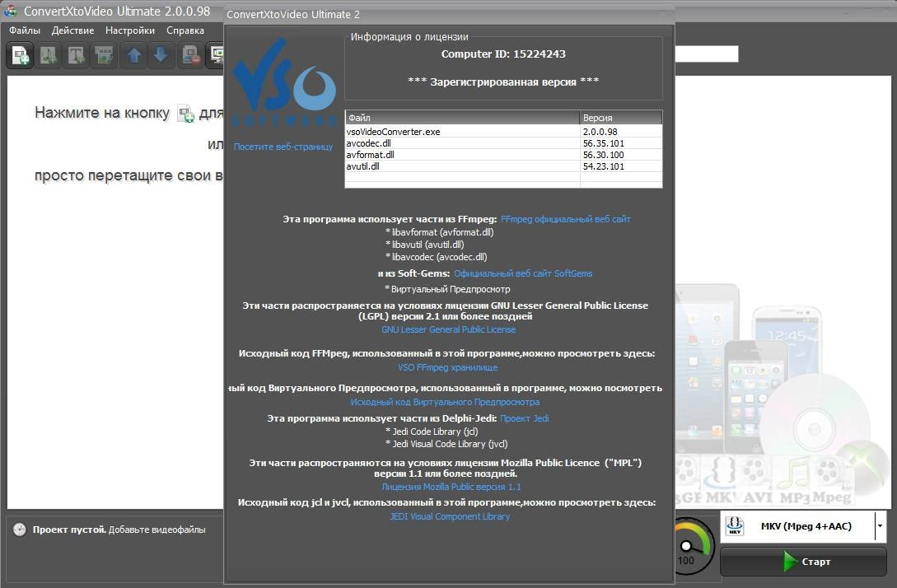Click the add subtitle (T) toolbar icon
The image size is (897, 588).
(x=76, y=55)
